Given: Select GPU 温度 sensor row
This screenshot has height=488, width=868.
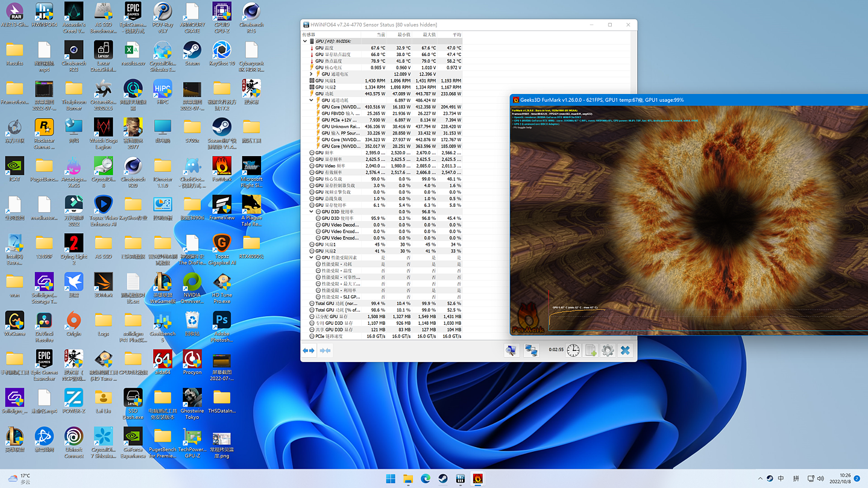Looking at the screenshot, I should [382, 48].
